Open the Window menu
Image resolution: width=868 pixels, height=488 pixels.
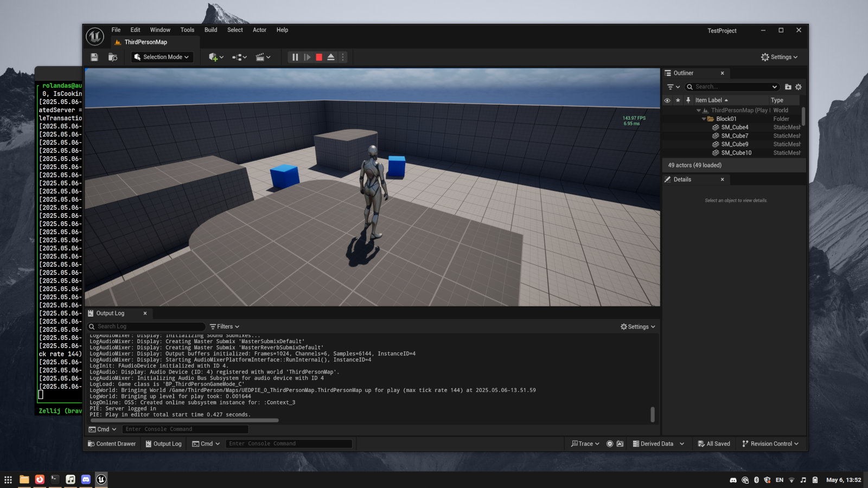tap(160, 30)
